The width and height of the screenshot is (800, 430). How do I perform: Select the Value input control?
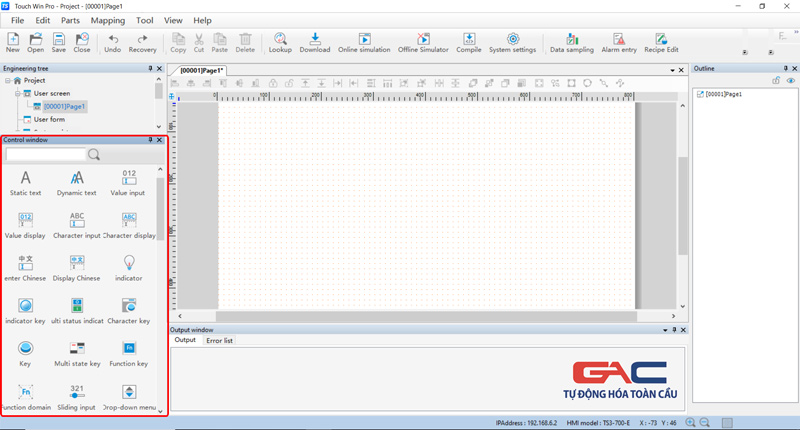click(x=128, y=184)
